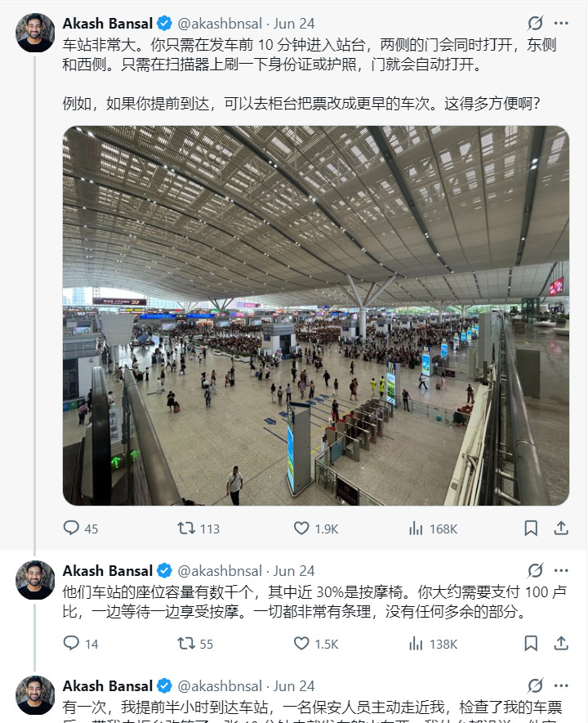Screen dimensions: 588x723
Task: Like the second tweet showing 1.5K likes
Action: [316, 644]
